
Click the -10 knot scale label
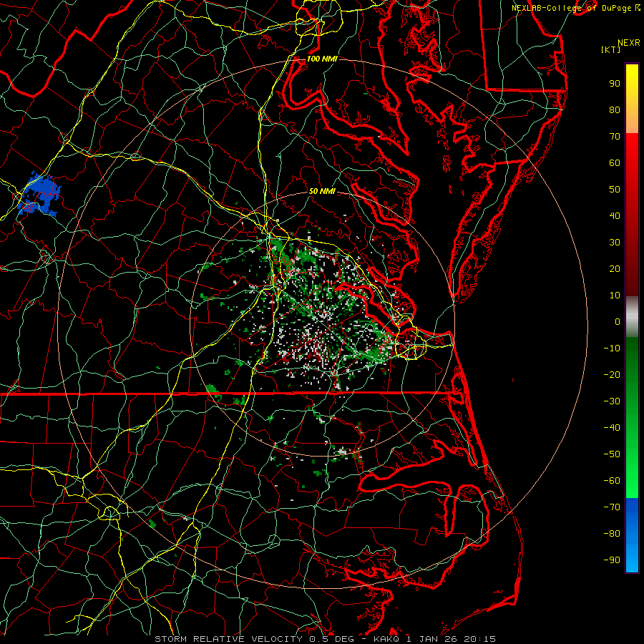coord(612,348)
